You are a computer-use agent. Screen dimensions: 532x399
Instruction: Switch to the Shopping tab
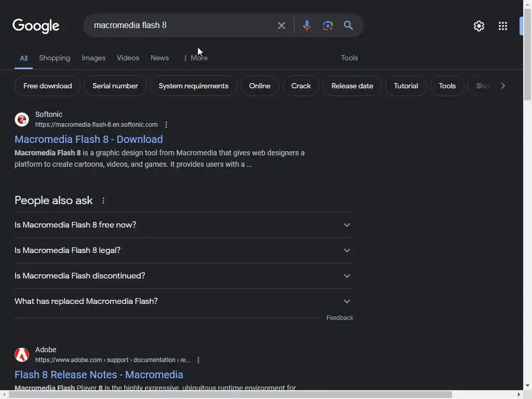[55, 58]
